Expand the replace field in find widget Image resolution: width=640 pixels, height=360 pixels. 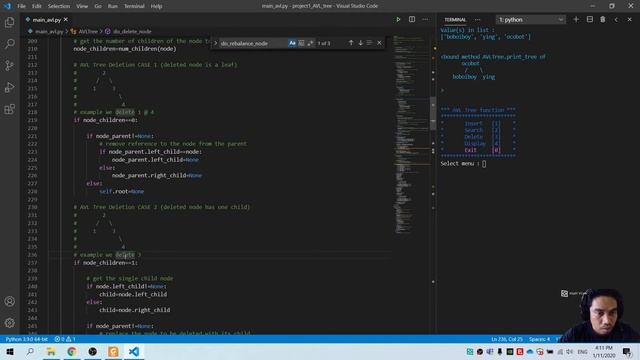(x=216, y=43)
